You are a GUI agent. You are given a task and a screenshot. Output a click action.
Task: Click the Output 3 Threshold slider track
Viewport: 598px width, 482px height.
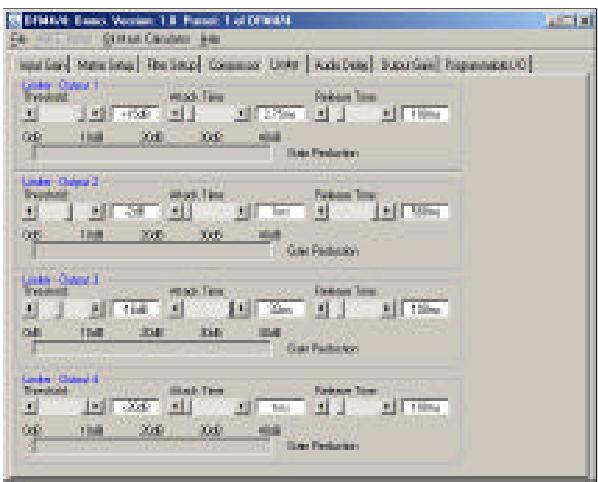pyautogui.click(x=63, y=309)
